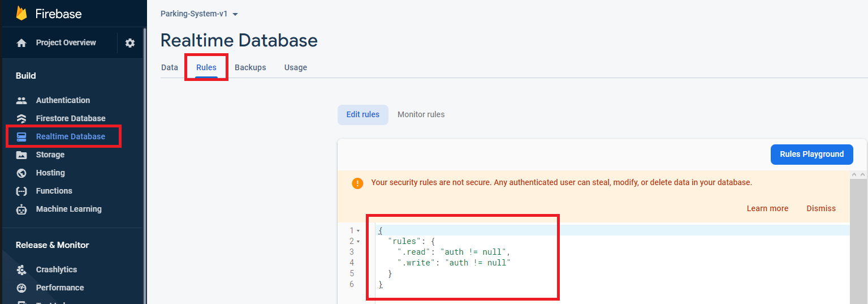
Task: Click the Build section heading
Action: click(26, 76)
